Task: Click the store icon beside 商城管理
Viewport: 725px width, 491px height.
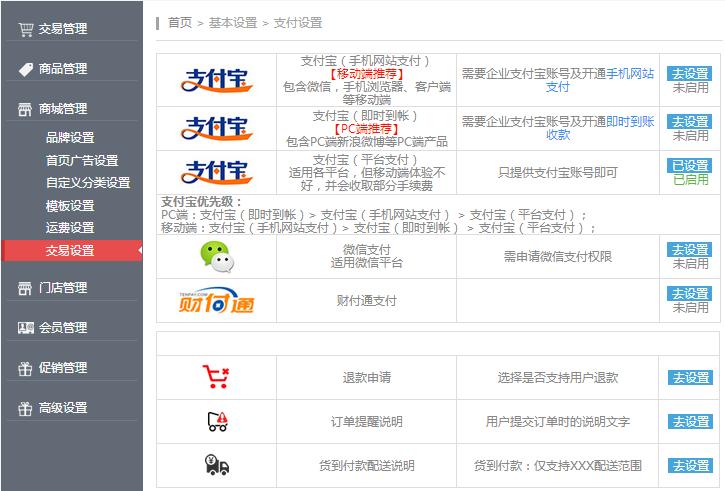Action: pos(25,110)
